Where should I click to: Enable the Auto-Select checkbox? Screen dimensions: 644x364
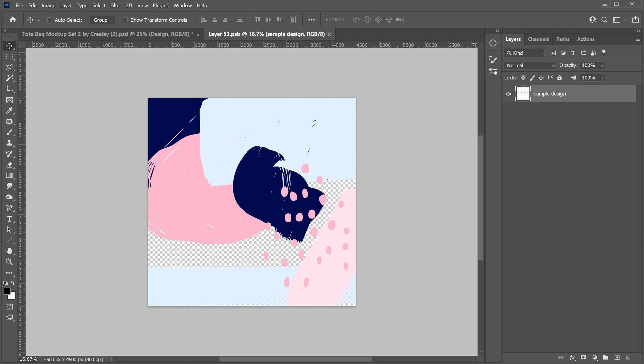click(x=50, y=20)
